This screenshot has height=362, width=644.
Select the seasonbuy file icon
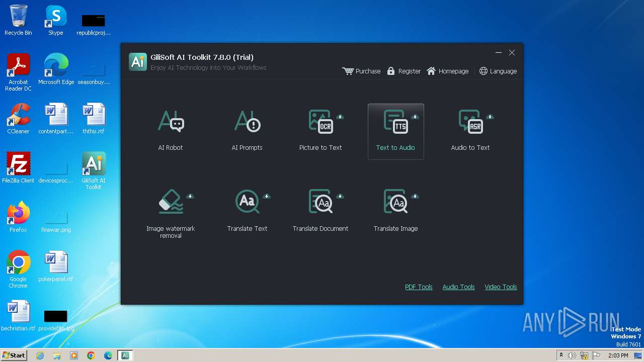click(94, 73)
